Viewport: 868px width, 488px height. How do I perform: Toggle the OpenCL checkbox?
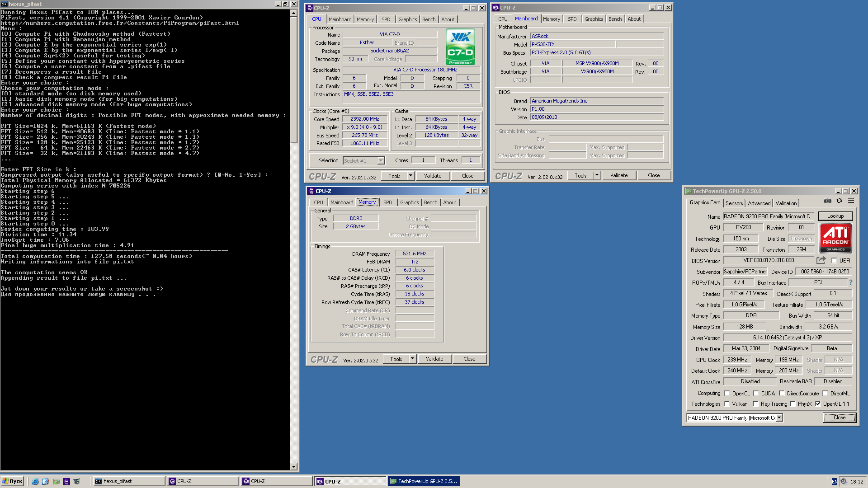[x=727, y=394]
